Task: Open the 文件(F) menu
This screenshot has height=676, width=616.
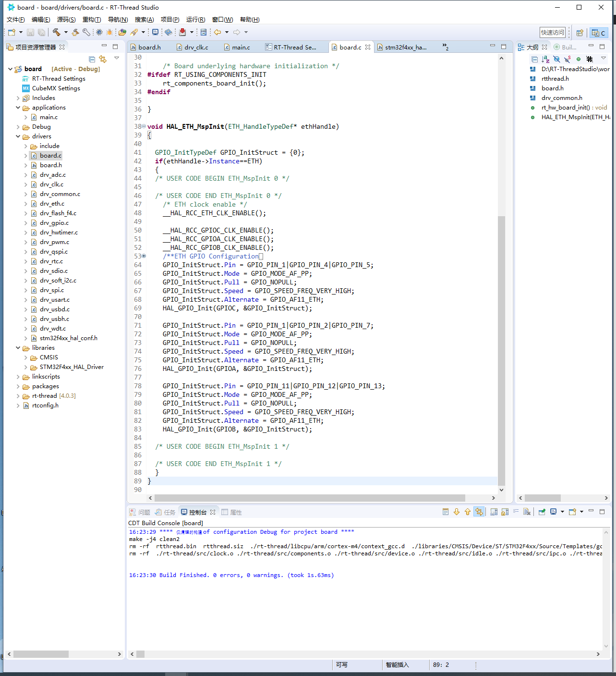Action: [16, 20]
